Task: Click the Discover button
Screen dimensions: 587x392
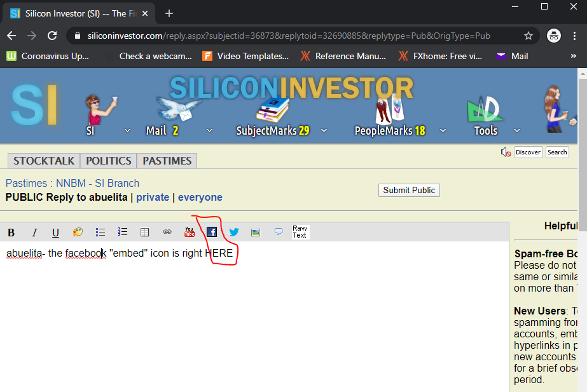Action: point(528,152)
